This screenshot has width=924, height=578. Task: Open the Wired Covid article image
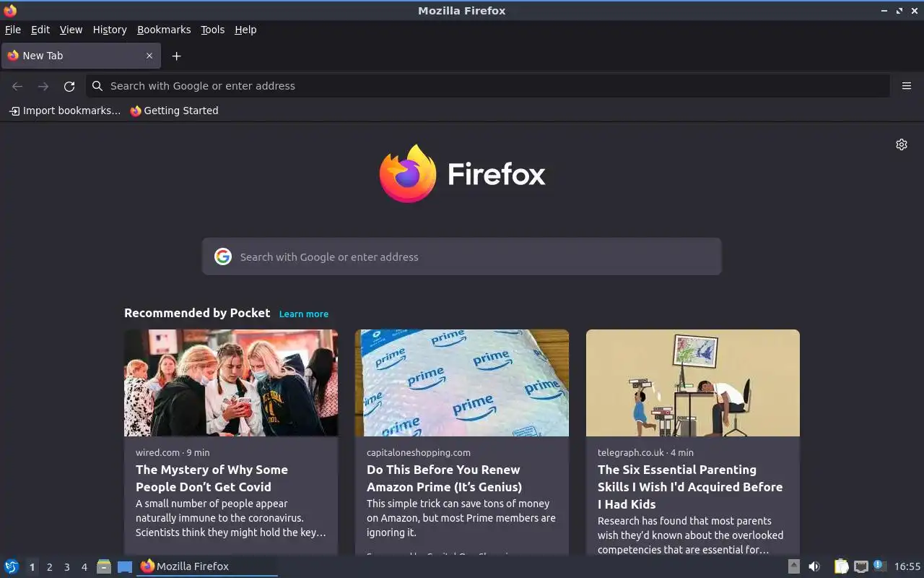(x=231, y=383)
